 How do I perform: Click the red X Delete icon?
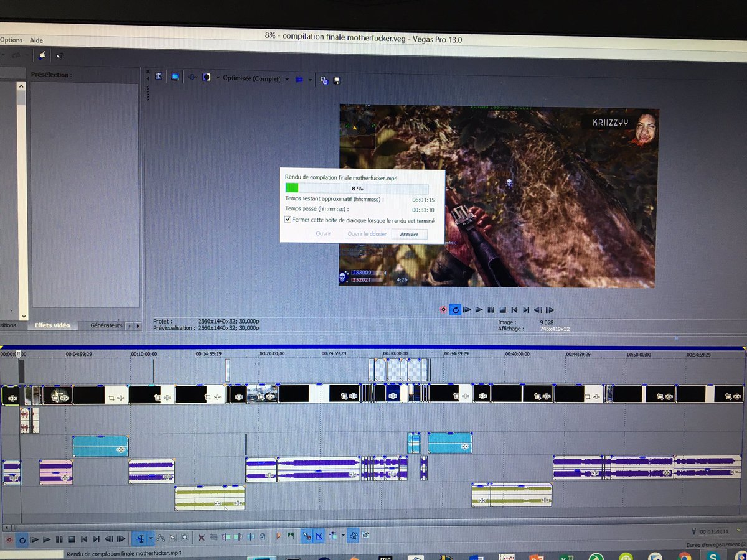tap(202, 538)
